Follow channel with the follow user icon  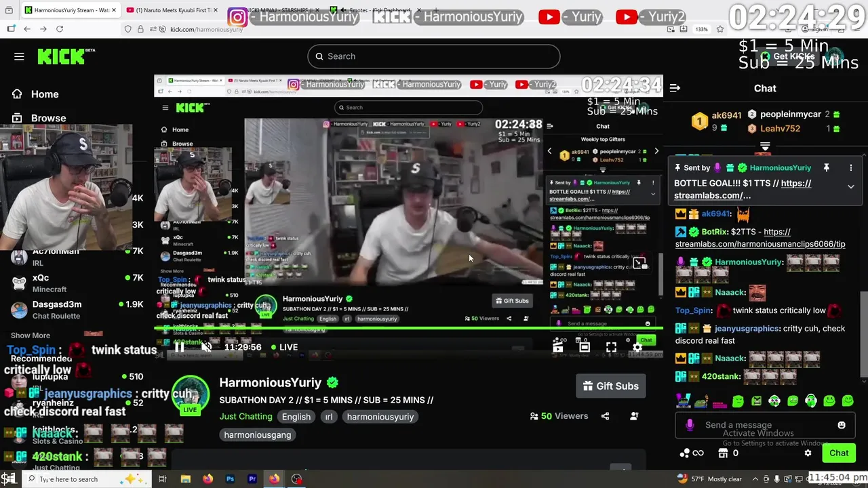pyautogui.click(x=634, y=416)
